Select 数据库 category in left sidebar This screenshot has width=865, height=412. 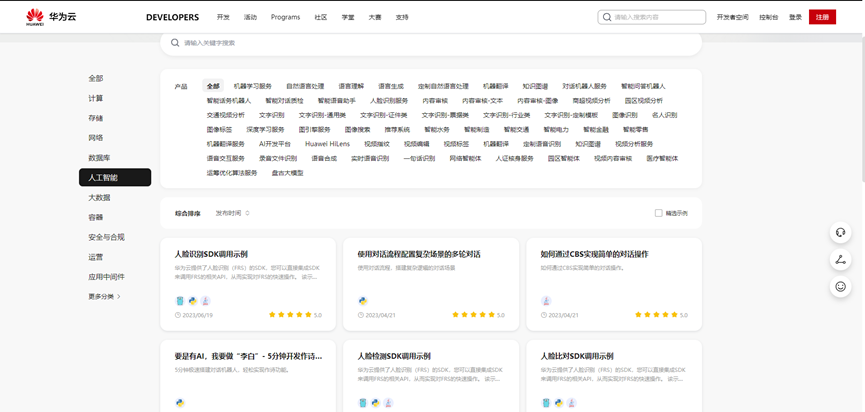pyautogui.click(x=99, y=158)
